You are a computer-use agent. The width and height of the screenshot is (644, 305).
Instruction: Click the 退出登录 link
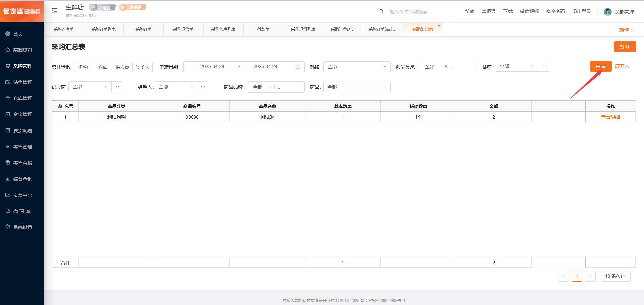[582, 11]
